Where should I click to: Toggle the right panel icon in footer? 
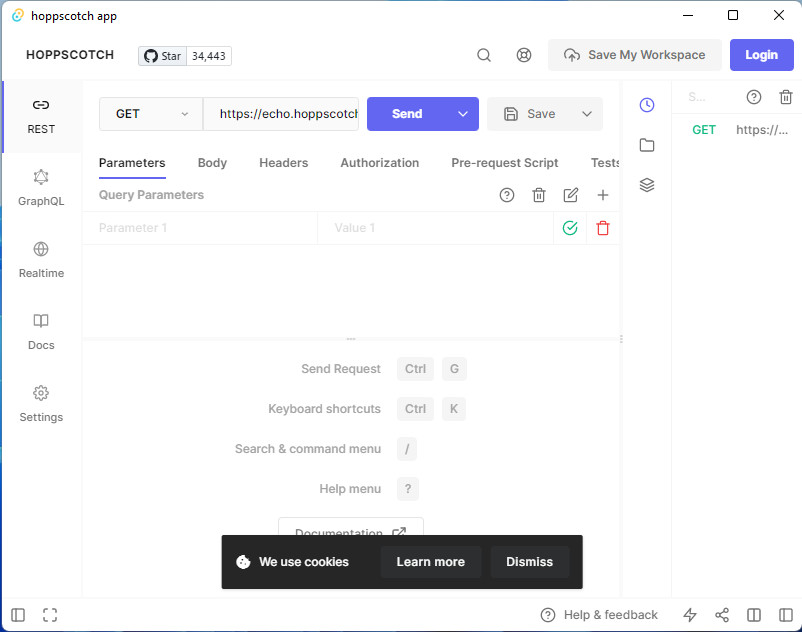pyautogui.click(x=786, y=615)
